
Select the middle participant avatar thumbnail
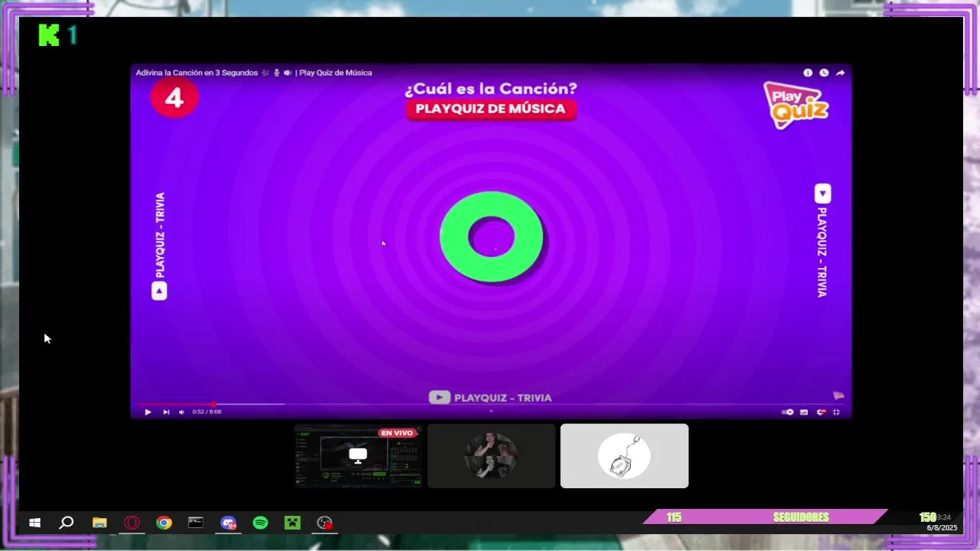pos(491,455)
